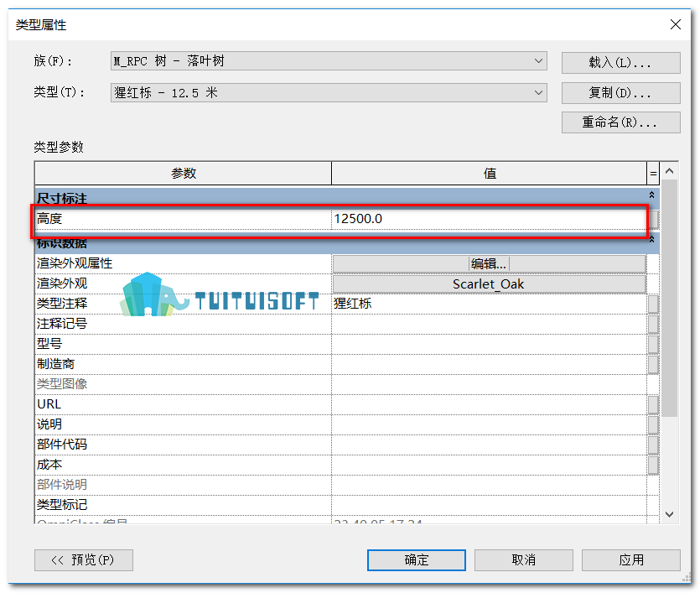The image size is (700, 593).
Task: Select the URL parameter label
Action: click(49, 404)
